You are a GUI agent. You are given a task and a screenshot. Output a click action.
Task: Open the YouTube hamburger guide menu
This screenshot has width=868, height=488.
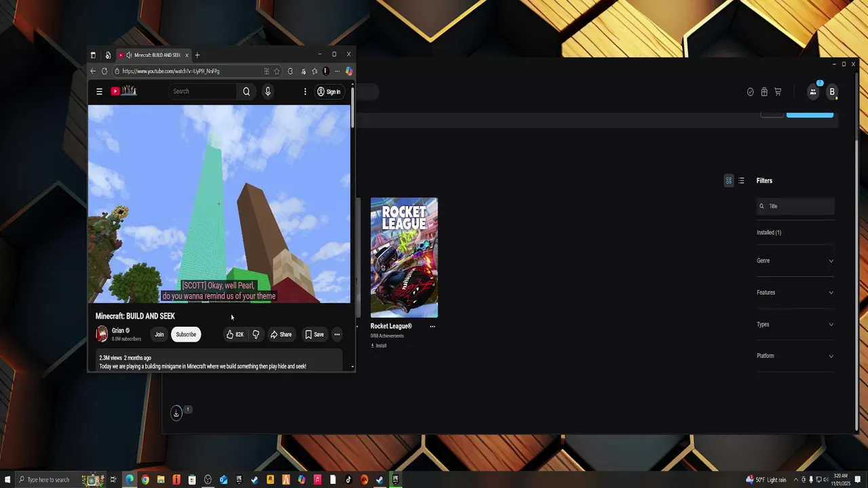(x=99, y=91)
